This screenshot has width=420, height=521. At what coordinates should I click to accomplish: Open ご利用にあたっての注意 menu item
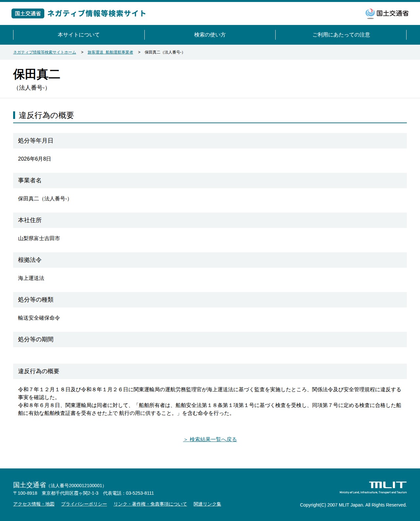(341, 35)
